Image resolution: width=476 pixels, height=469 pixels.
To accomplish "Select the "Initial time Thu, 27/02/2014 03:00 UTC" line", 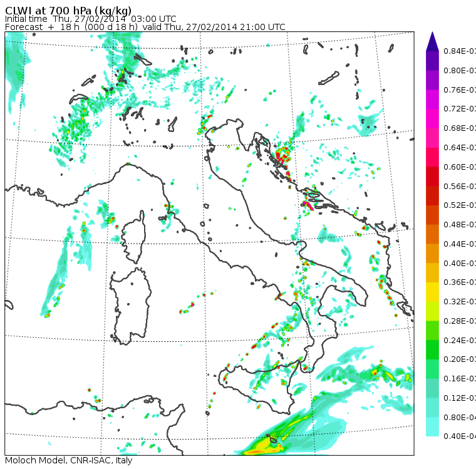I will (90, 19).
